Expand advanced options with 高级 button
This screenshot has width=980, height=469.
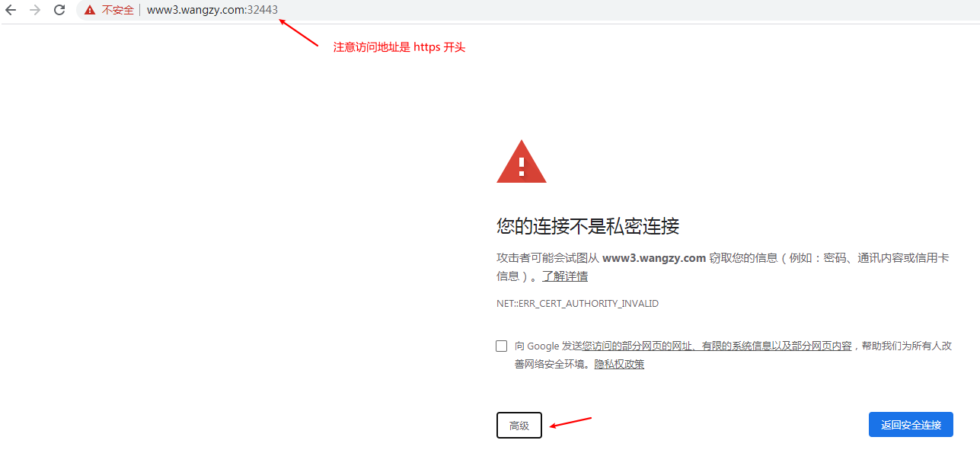519,426
